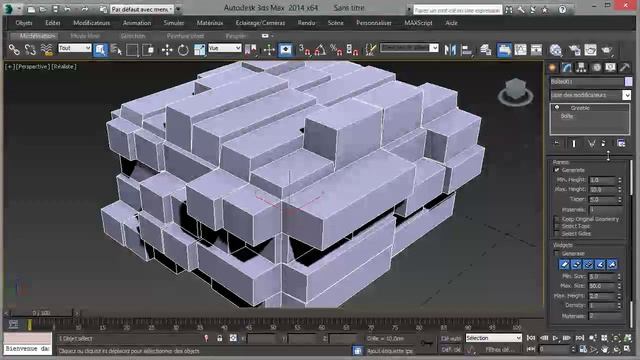The width and height of the screenshot is (640, 360).
Task: Open the Sélection key filter dropdown
Action: 493,338
